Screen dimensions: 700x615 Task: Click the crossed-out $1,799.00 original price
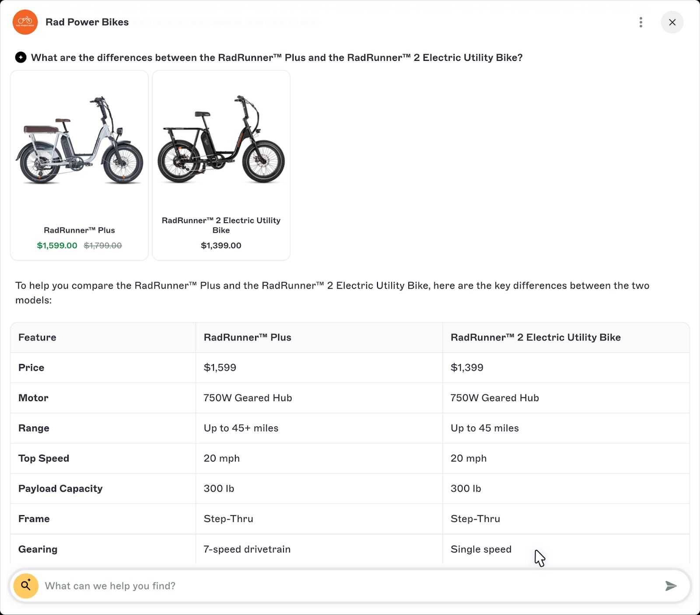[x=103, y=245]
